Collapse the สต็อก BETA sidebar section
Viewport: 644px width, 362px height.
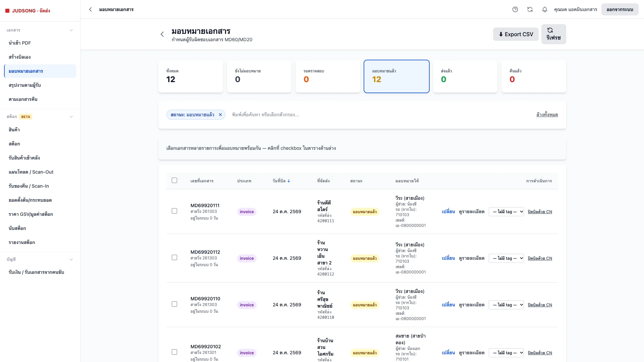(71, 117)
